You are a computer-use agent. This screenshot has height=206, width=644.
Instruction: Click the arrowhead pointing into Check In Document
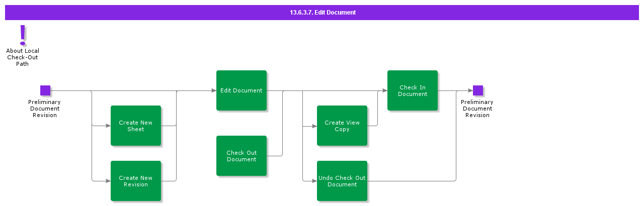click(384, 91)
